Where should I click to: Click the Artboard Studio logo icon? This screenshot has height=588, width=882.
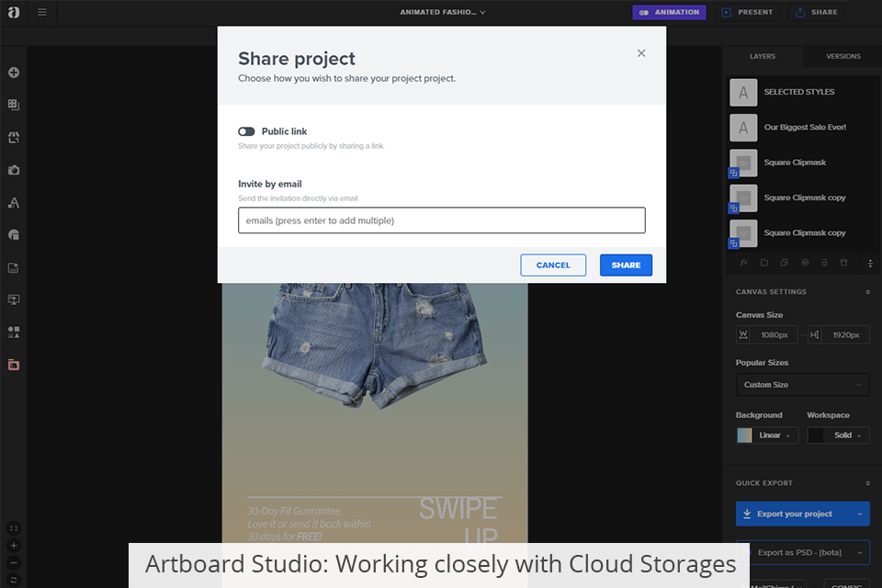pos(14,12)
